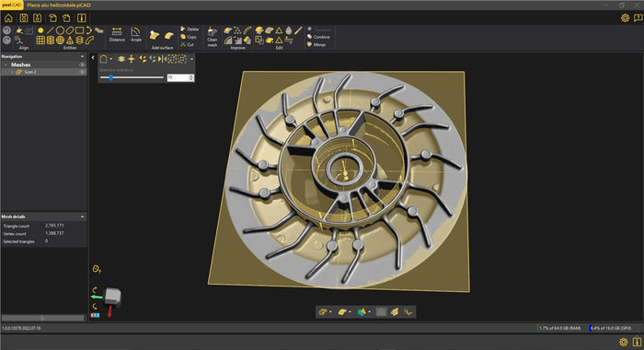
Task: Select the Circle entity tool
Action: tap(60, 30)
